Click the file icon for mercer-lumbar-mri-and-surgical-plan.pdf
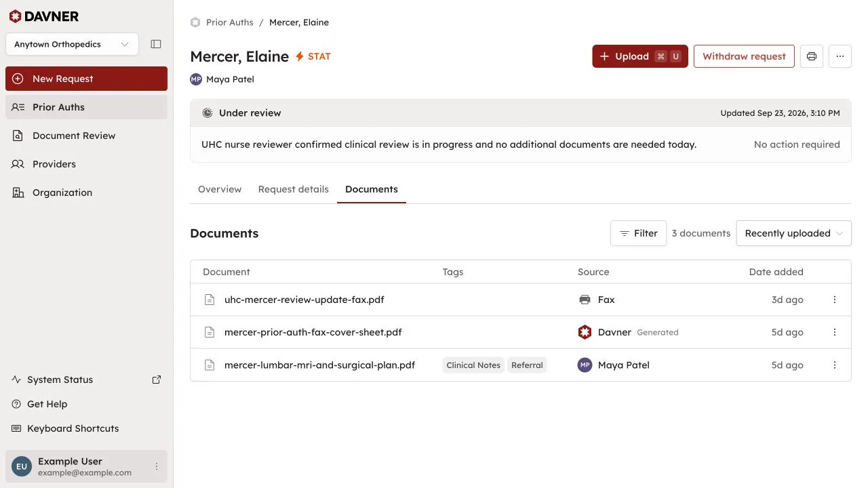The width and height of the screenshot is (868, 488). [210, 365]
